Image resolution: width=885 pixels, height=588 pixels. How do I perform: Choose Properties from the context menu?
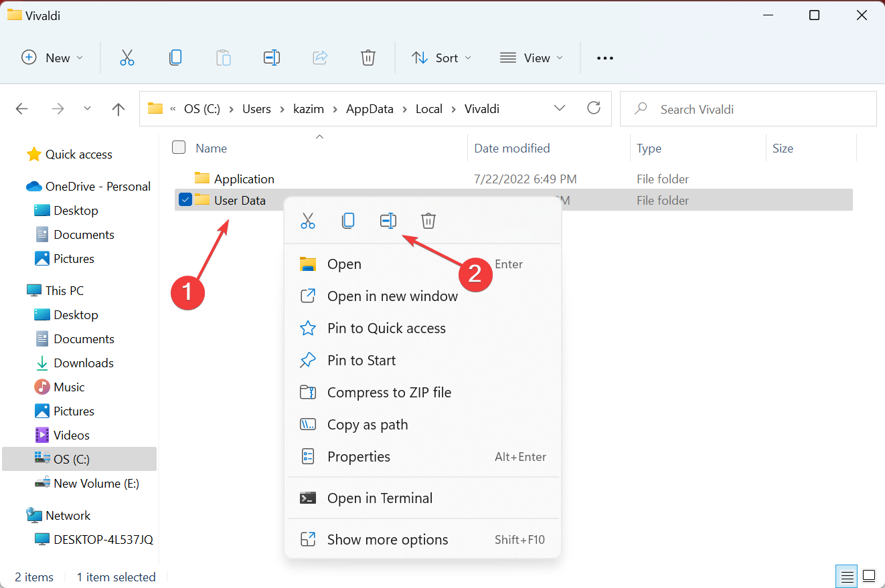pyautogui.click(x=423, y=457)
